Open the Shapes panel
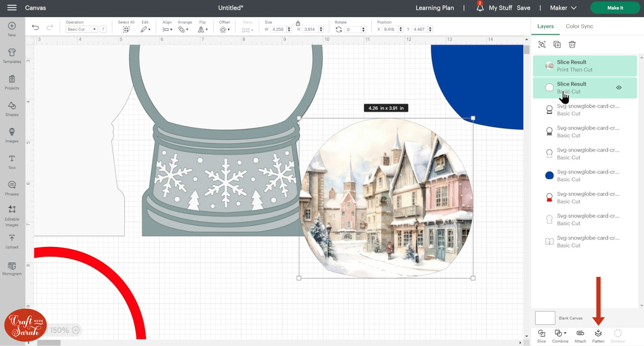This screenshot has height=346, width=644. point(12,108)
